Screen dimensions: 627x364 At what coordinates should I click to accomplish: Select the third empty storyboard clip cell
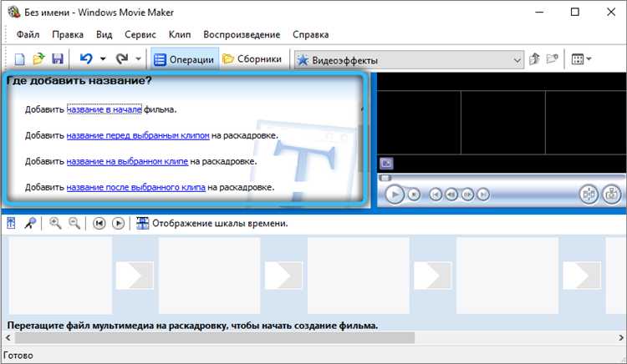(x=359, y=276)
